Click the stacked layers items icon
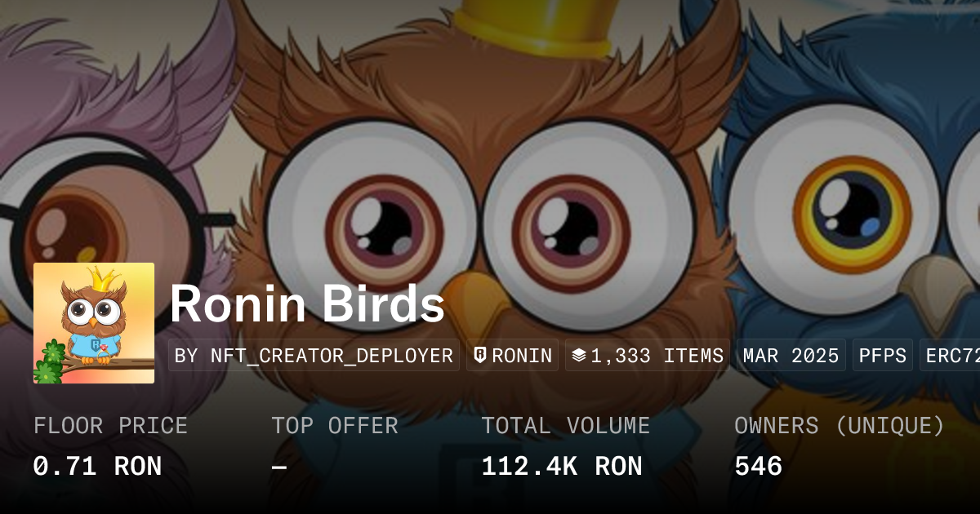 [579, 356]
